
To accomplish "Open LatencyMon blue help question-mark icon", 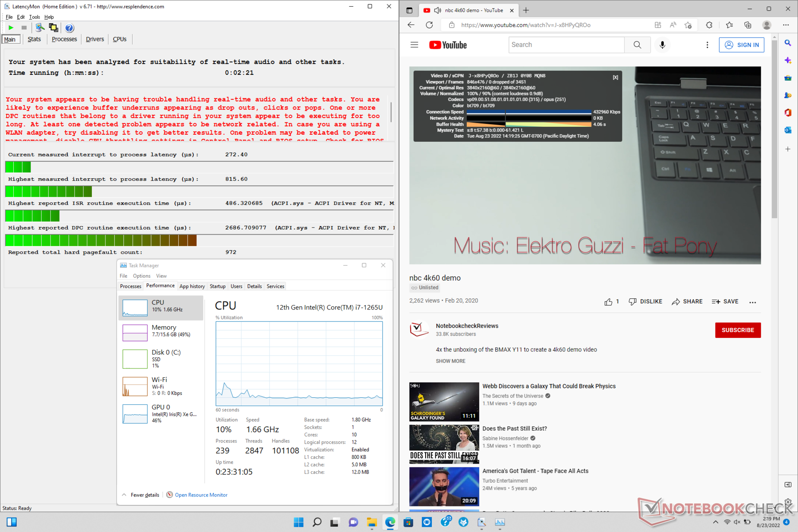I will (x=70, y=28).
